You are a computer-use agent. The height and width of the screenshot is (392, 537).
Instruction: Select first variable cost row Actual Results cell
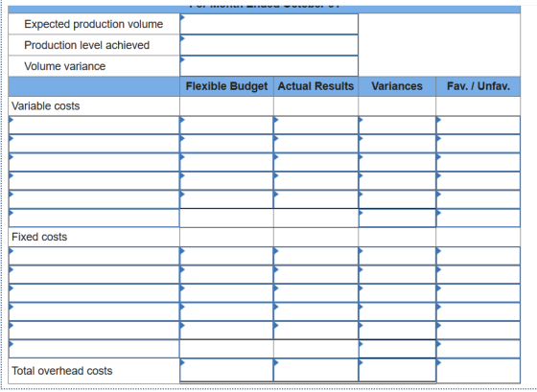315,126
